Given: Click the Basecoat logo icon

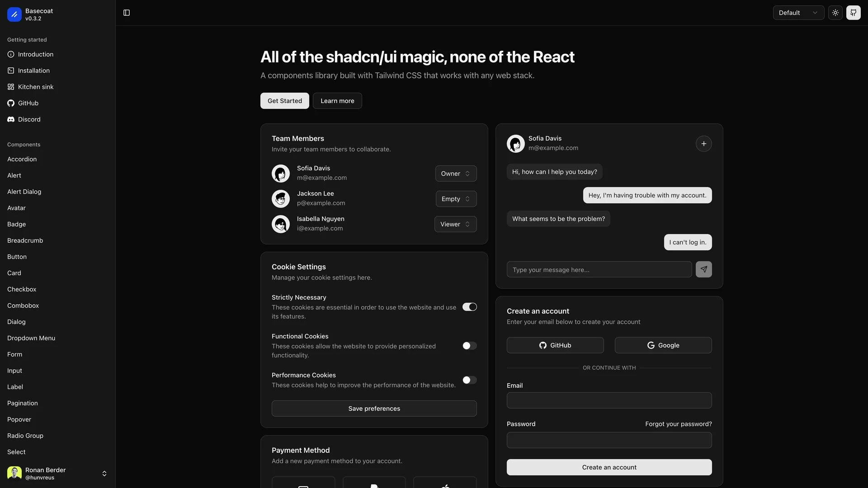Looking at the screenshot, I should 14,14.
